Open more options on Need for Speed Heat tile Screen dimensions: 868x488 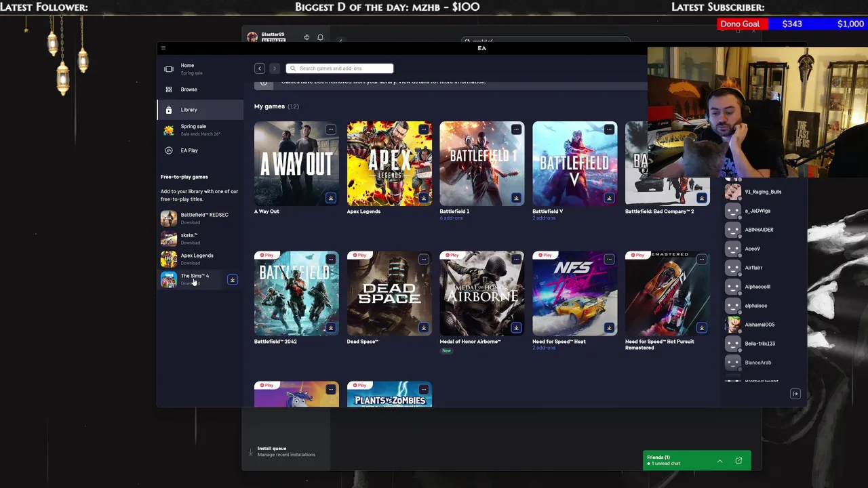(x=609, y=260)
